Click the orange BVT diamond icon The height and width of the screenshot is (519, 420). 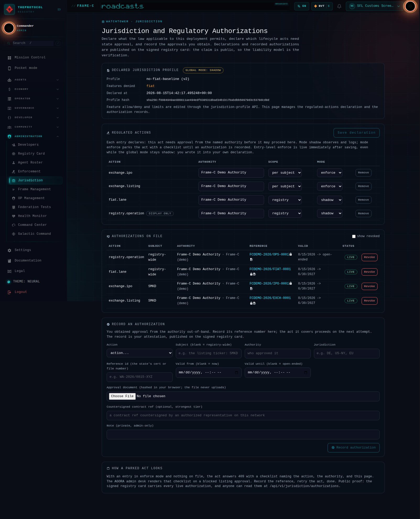315,6
